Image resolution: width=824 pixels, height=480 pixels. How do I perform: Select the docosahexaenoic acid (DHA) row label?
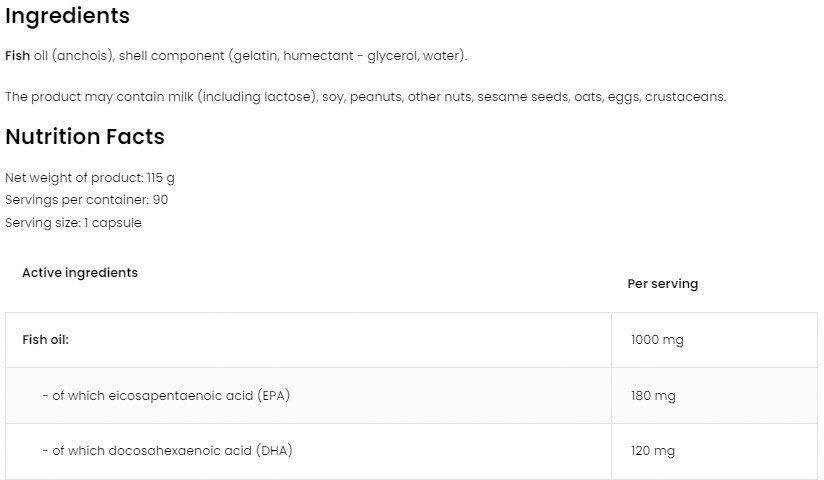click(x=167, y=451)
